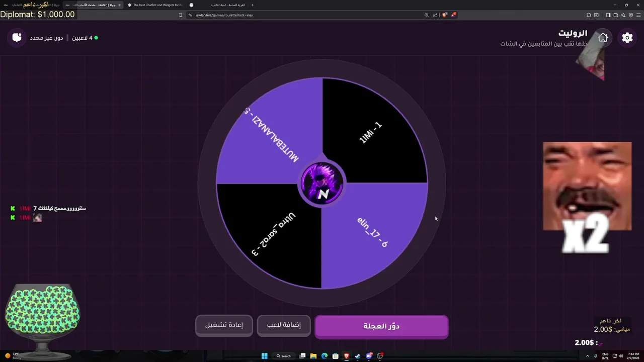644x362 pixels.
Task: Click the 1IMi chat message with text
Action: (x=48, y=208)
